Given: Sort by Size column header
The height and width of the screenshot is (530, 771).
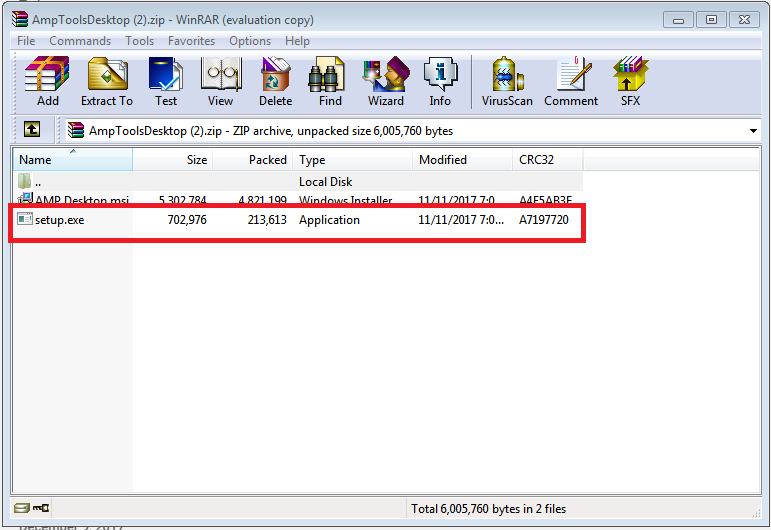Looking at the screenshot, I should [173, 160].
